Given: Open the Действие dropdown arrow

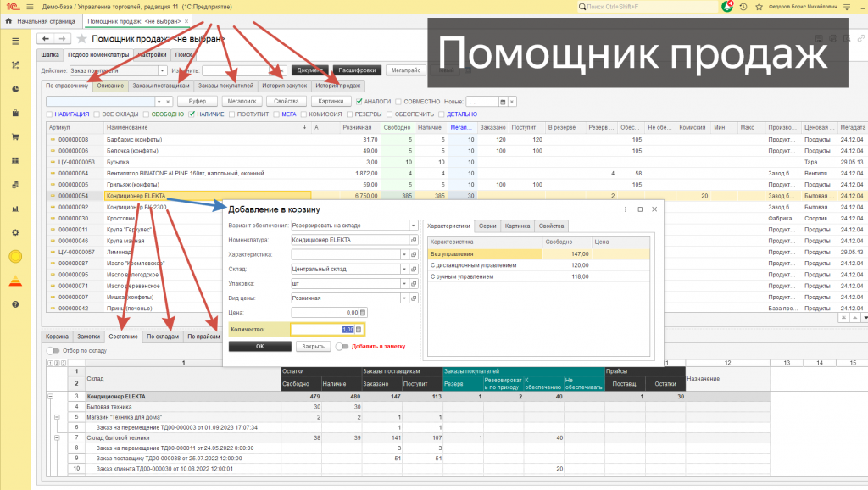Looking at the screenshot, I should click(162, 70).
